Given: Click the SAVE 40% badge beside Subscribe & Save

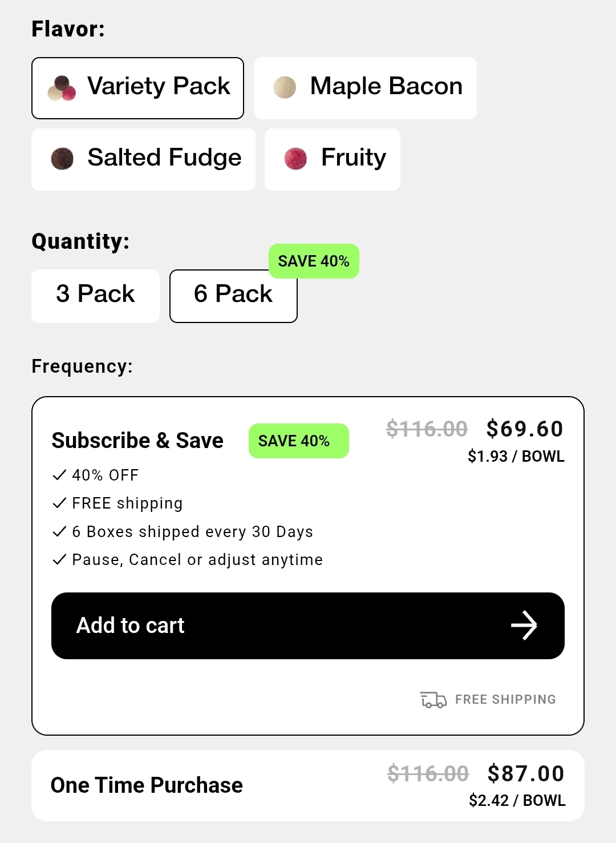Looking at the screenshot, I should pyautogui.click(x=298, y=441).
